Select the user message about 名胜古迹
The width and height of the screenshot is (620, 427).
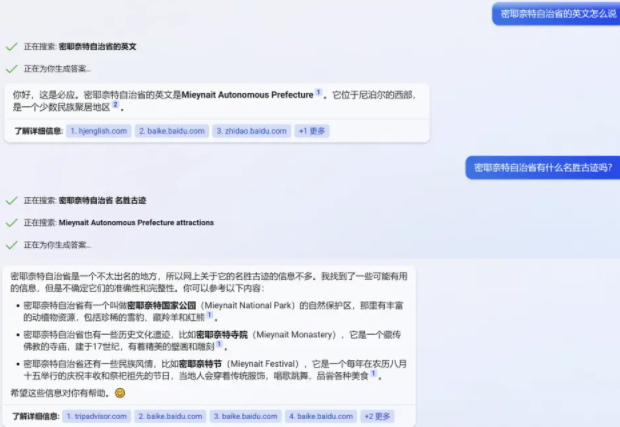541,167
